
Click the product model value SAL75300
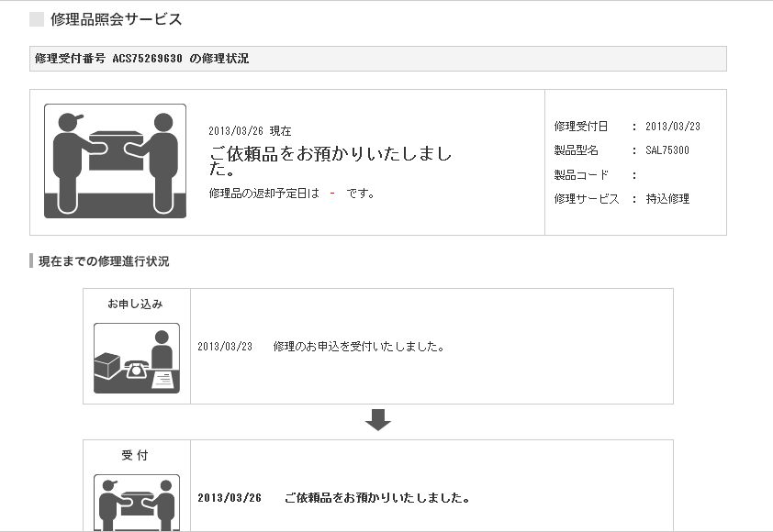667,150
